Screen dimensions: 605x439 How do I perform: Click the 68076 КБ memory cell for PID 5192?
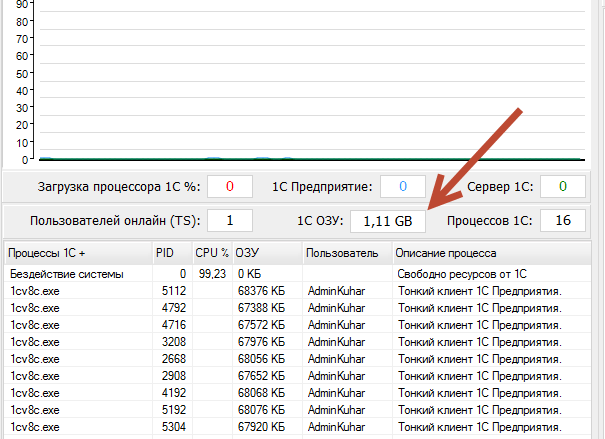tap(262, 409)
